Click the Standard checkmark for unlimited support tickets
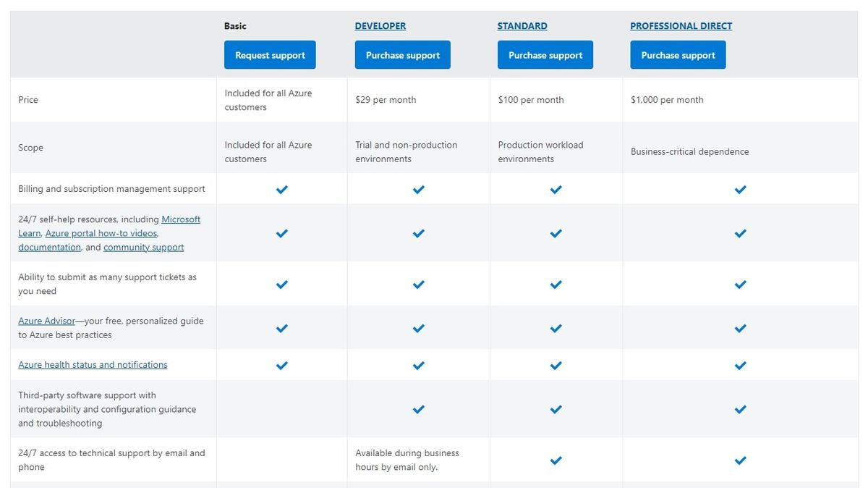 click(x=556, y=284)
